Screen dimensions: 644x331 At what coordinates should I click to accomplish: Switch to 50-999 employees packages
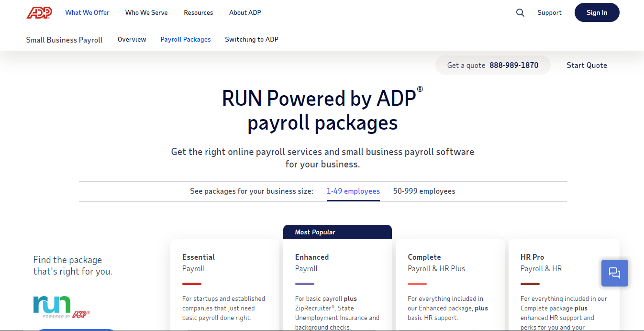point(424,191)
